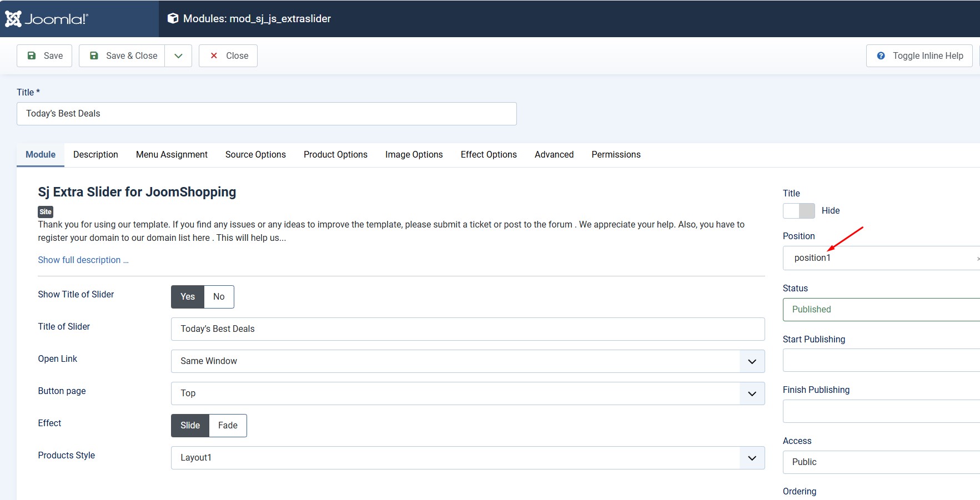This screenshot has width=980, height=500.
Task: Switch to the Source Options tab
Action: pyautogui.click(x=255, y=155)
